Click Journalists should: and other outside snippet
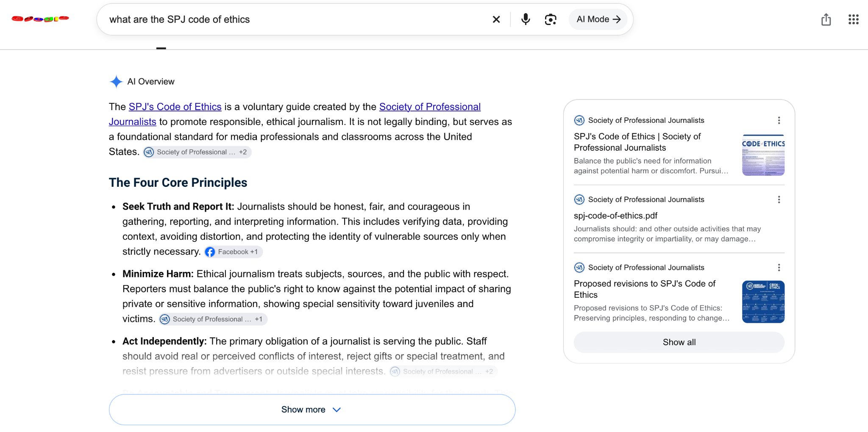The height and width of the screenshot is (432, 868). coord(668,234)
